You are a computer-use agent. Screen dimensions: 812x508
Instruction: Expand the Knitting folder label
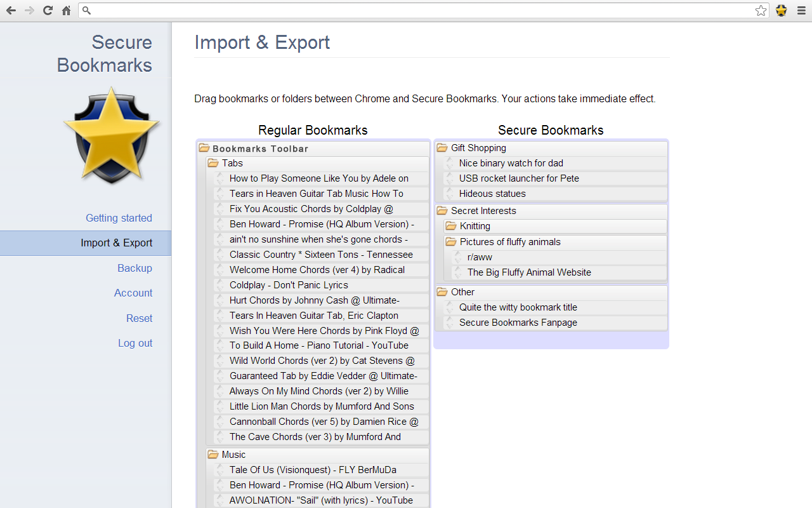point(475,226)
